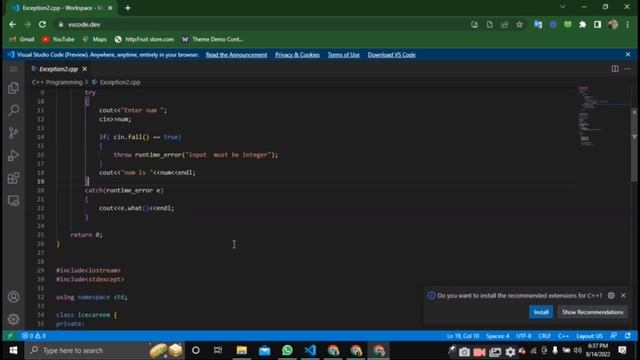Open the Windows Start menu
This screenshot has width=640, height=360.
[x=13, y=350]
